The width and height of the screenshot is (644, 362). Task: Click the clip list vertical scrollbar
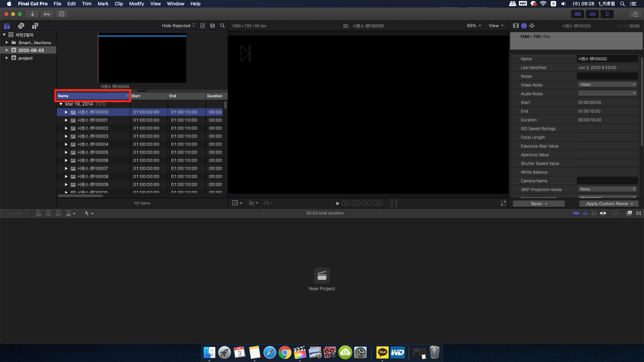225,105
